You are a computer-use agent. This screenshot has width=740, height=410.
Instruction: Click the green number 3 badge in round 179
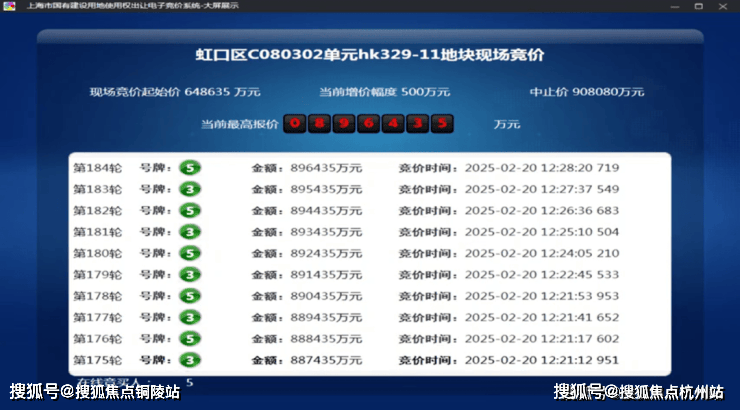[x=190, y=275]
